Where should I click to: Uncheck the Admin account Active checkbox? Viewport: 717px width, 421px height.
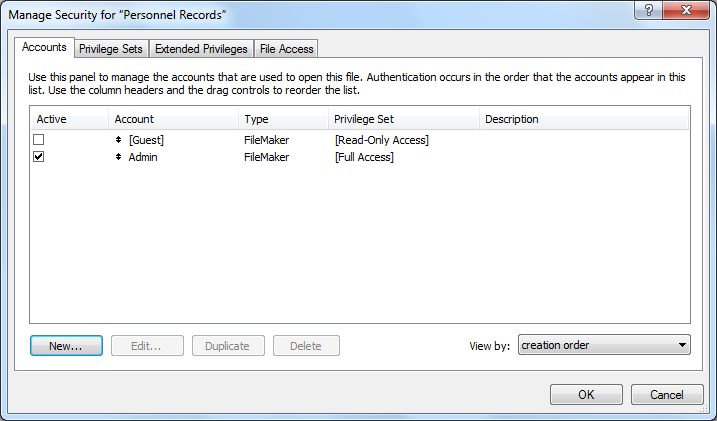click(39, 157)
